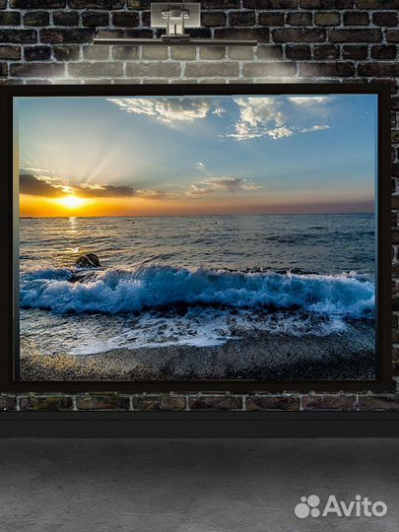The width and height of the screenshot is (399, 532).
Task: Click the sun reflection on the water
Action: click(x=73, y=234)
